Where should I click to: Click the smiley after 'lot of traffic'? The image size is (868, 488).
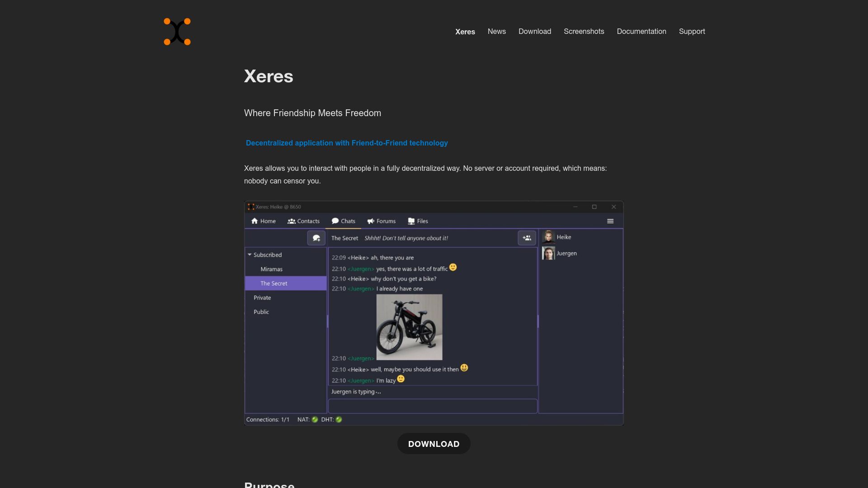click(453, 267)
